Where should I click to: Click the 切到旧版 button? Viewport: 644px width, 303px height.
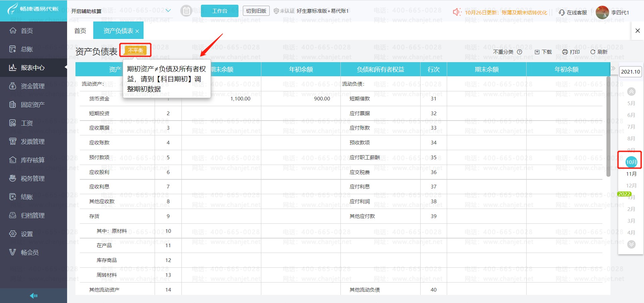tap(256, 11)
